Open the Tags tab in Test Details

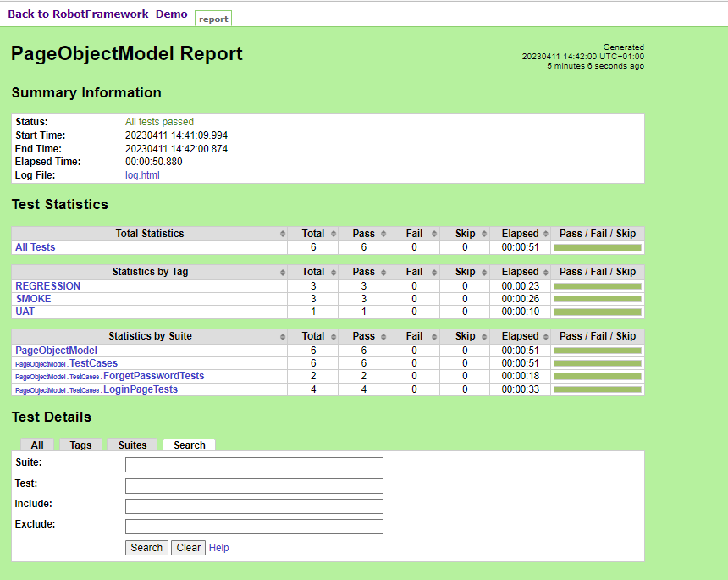click(x=80, y=445)
